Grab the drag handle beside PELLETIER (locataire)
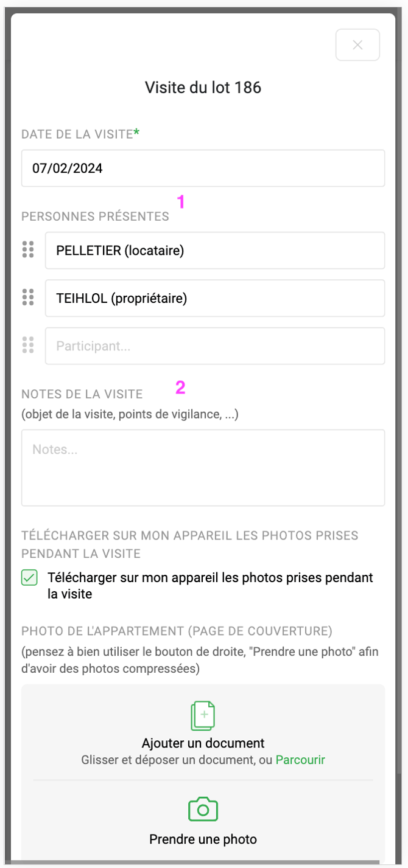Viewport: 408px width, 868px height. click(x=28, y=249)
